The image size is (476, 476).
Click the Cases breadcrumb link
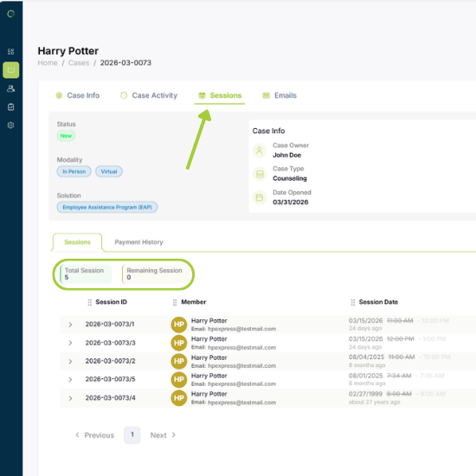click(x=79, y=63)
